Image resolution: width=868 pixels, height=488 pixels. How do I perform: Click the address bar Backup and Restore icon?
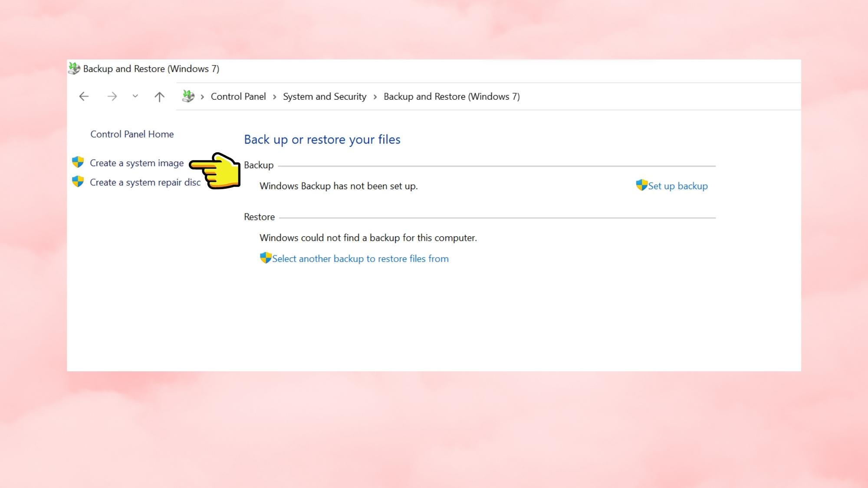(188, 96)
